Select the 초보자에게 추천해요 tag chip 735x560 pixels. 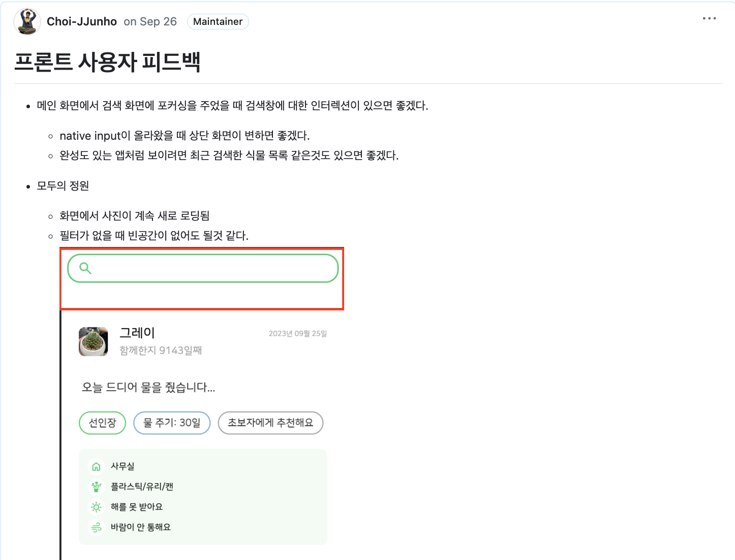[x=270, y=423]
